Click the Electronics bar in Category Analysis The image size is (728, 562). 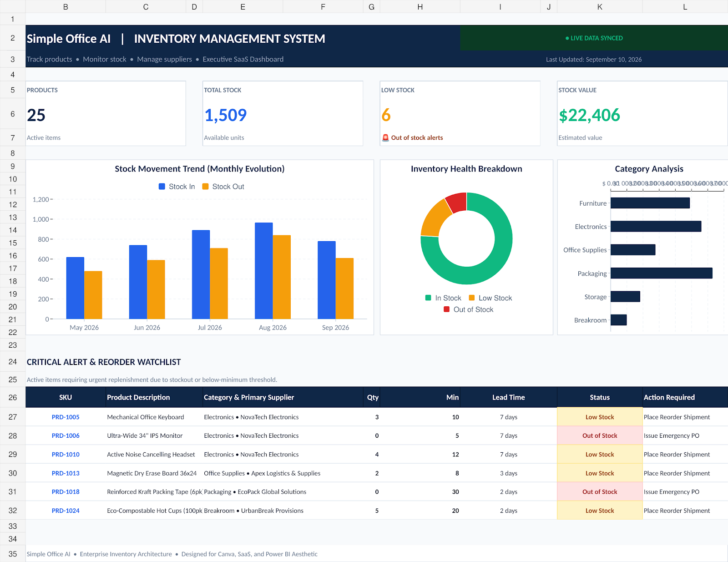[x=656, y=226]
